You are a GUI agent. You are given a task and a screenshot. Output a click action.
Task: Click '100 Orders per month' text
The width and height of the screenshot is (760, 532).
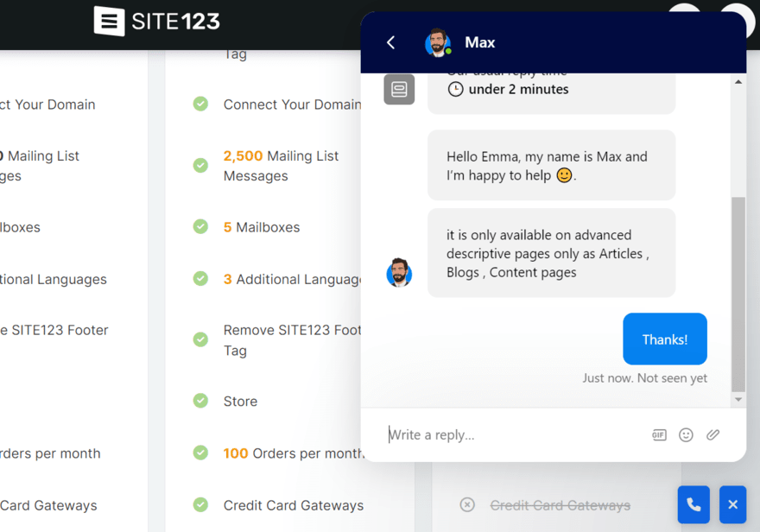tap(294, 453)
